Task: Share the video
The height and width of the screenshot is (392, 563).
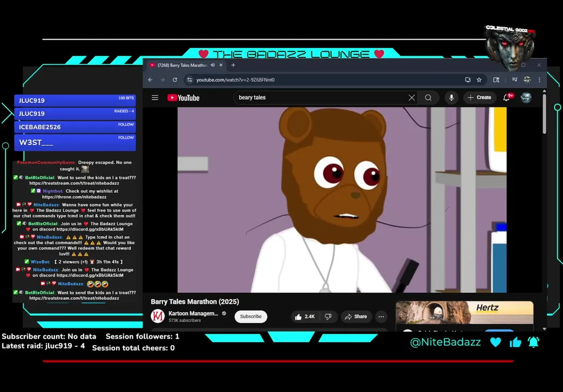Action: point(356,317)
